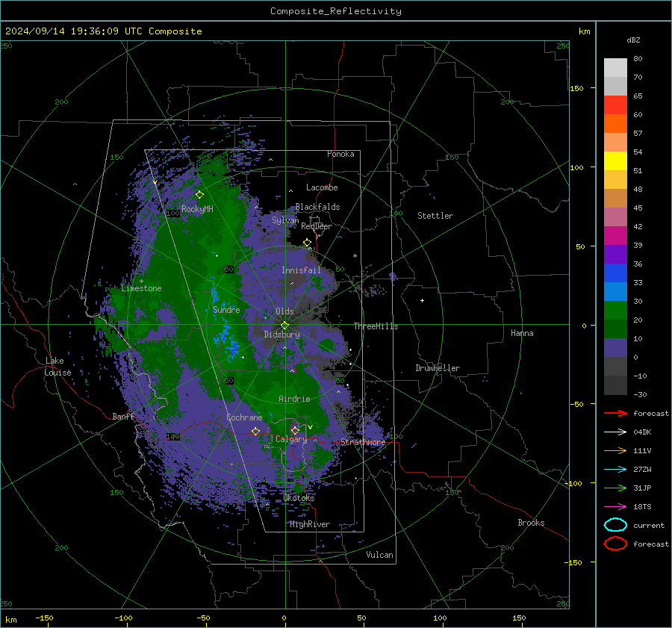Screen dimensions: 672x628
Task: Click the purple 36 dBZ color swatch
Action: [615, 254]
